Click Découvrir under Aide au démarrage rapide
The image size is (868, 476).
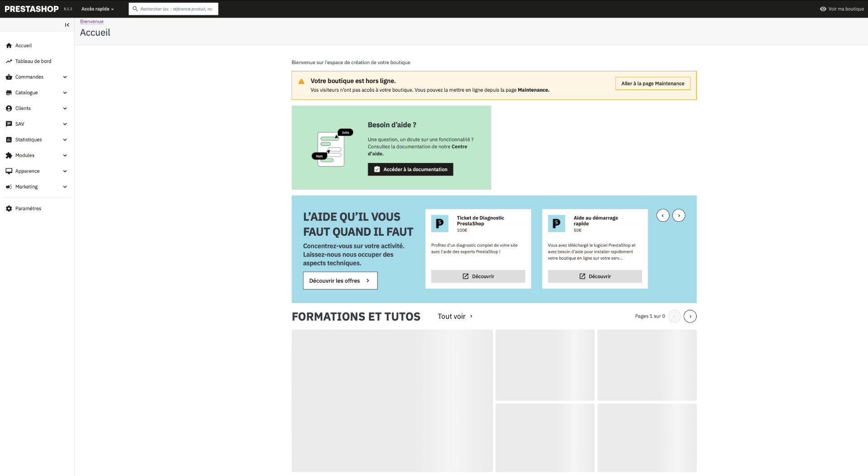click(595, 276)
